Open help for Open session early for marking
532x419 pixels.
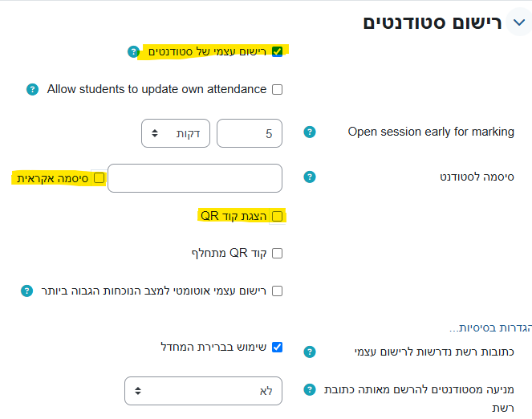click(310, 132)
